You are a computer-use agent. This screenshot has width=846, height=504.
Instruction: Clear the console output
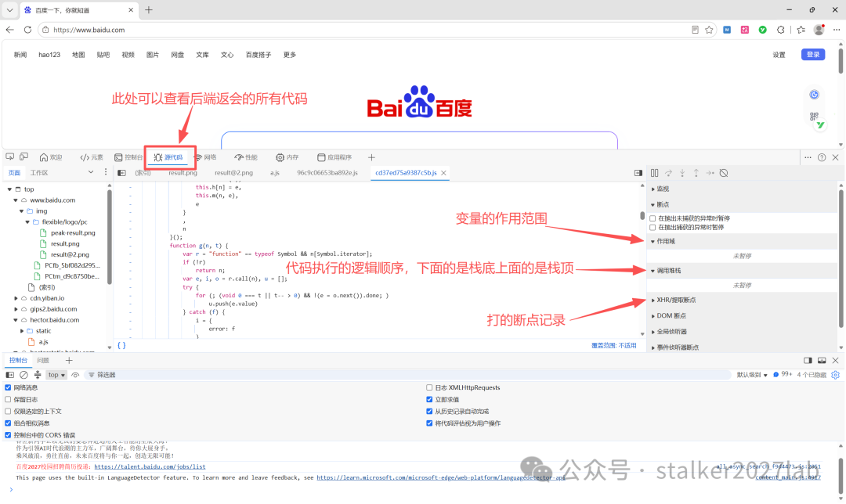(x=23, y=375)
